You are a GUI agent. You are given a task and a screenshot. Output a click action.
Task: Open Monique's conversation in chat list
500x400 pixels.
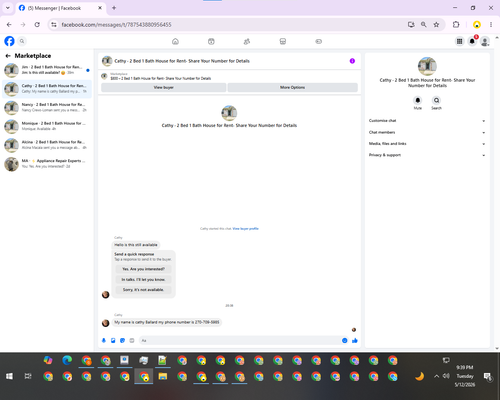47,126
